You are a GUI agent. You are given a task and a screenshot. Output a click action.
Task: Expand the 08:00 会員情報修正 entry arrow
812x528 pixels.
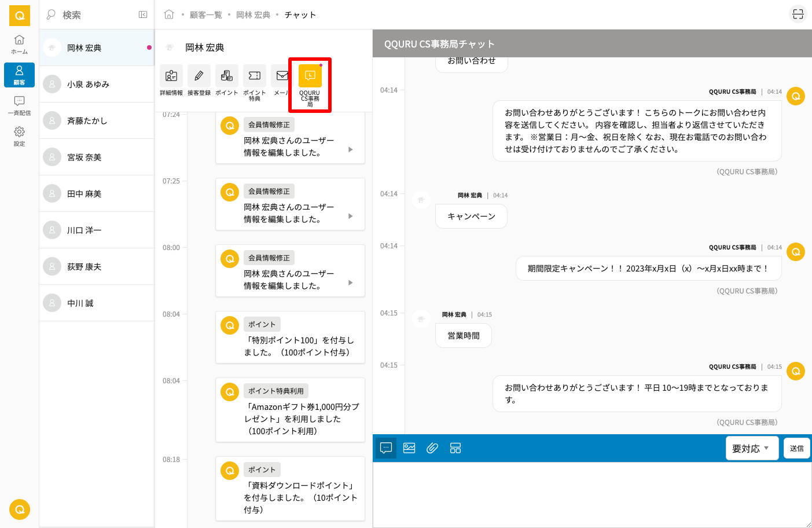[x=350, y=283]
